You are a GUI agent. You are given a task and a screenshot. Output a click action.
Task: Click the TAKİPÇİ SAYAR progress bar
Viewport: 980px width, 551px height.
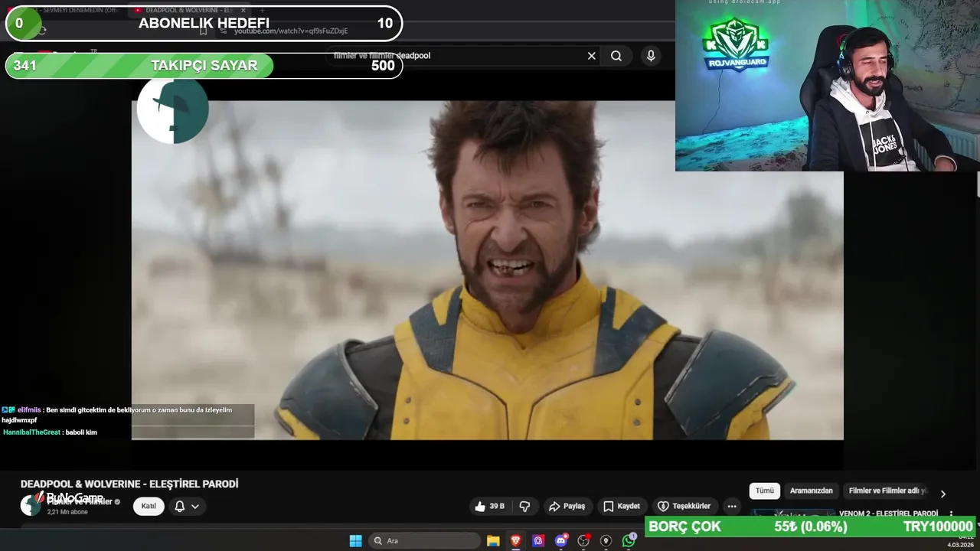(204, 66)
